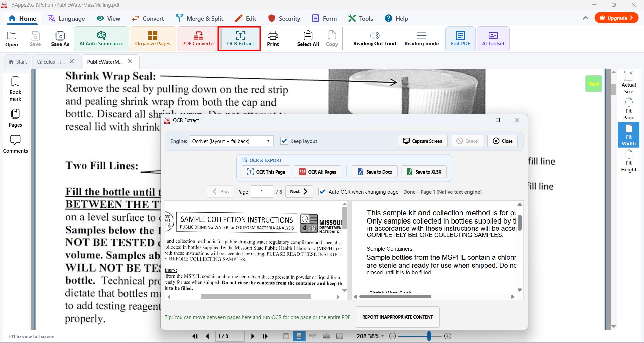This screenshot has height=343, width=644.
Task: Open the Pages side panel
Action: [15, 118]
